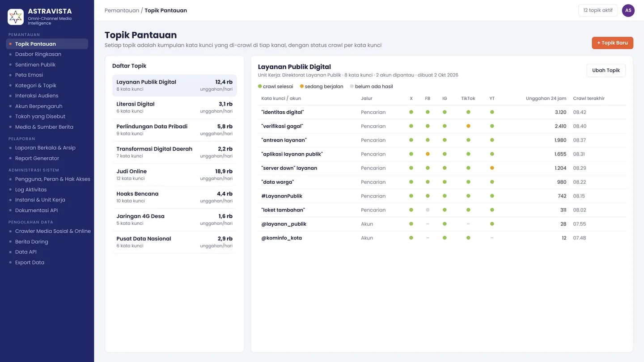Select the Pusat Data Nasional topic
The height and width of the screenshot is (362, 644).
point(174,242)
